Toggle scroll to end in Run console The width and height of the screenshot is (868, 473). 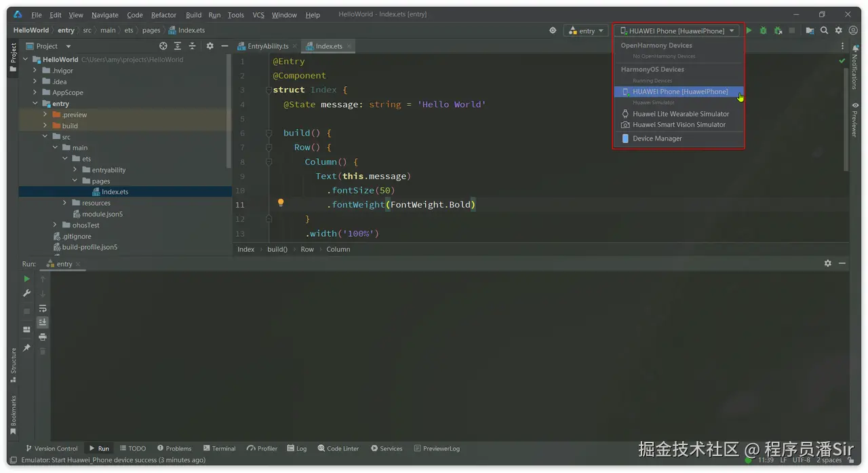(x=43, y=322)
